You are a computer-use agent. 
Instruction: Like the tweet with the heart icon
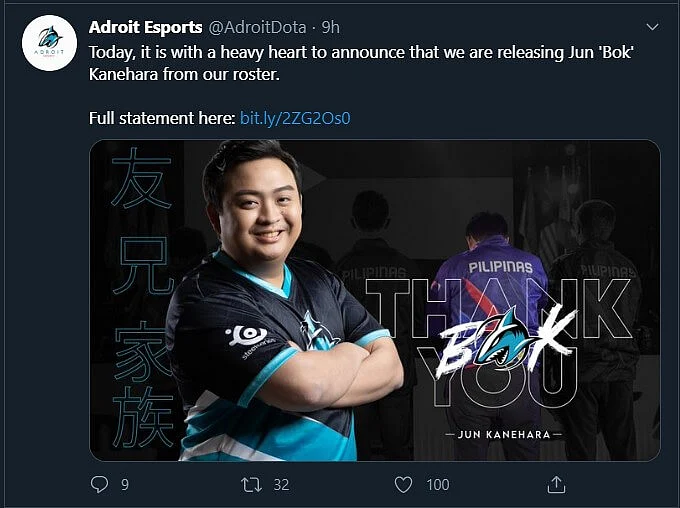click(403, 485)
